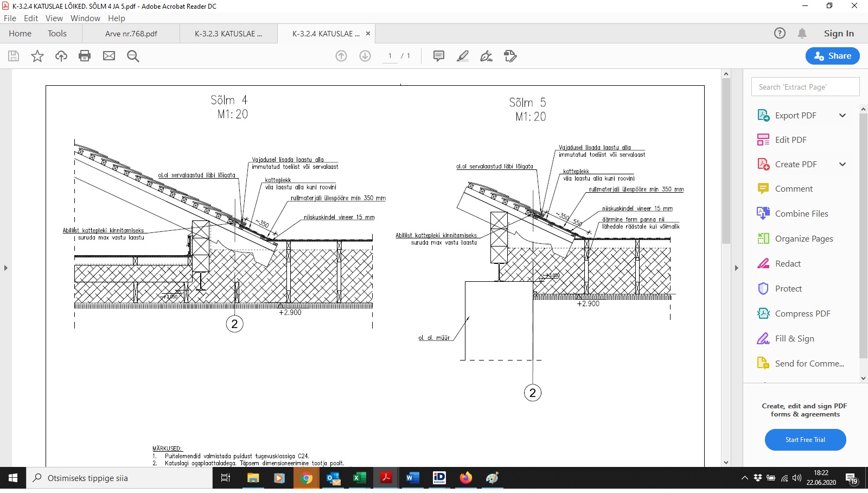This screenshot has width=868, height=493.
Task: Select the highlight text pen tool
Action: [x=463, y=56]
